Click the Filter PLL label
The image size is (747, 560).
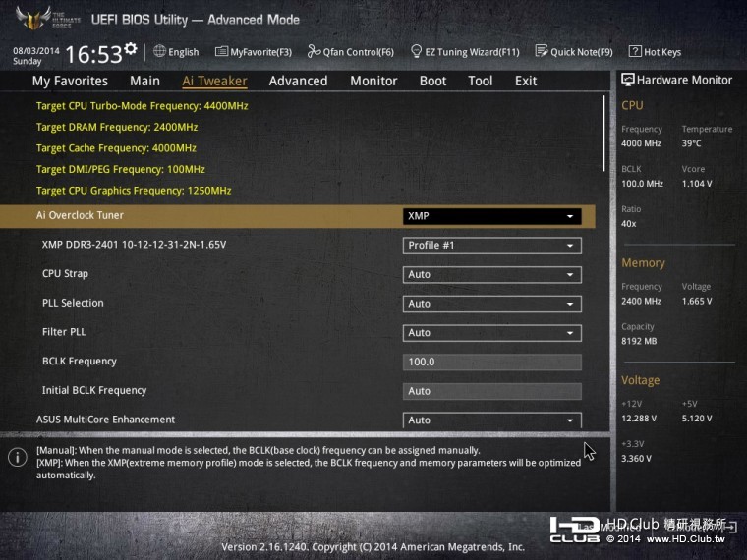point(64,332)
